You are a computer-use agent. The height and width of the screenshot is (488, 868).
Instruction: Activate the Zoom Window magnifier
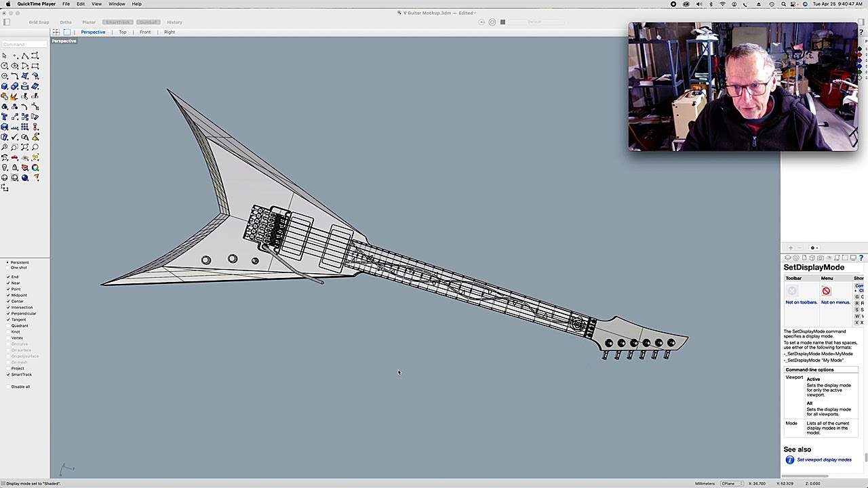click(x=14, y=147)
